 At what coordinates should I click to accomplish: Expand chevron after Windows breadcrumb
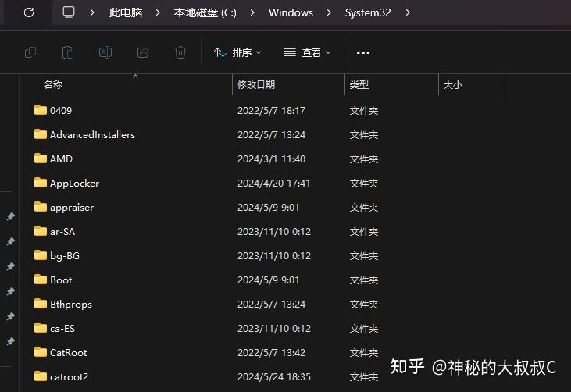pyautogui.click(x=329, y=12)
